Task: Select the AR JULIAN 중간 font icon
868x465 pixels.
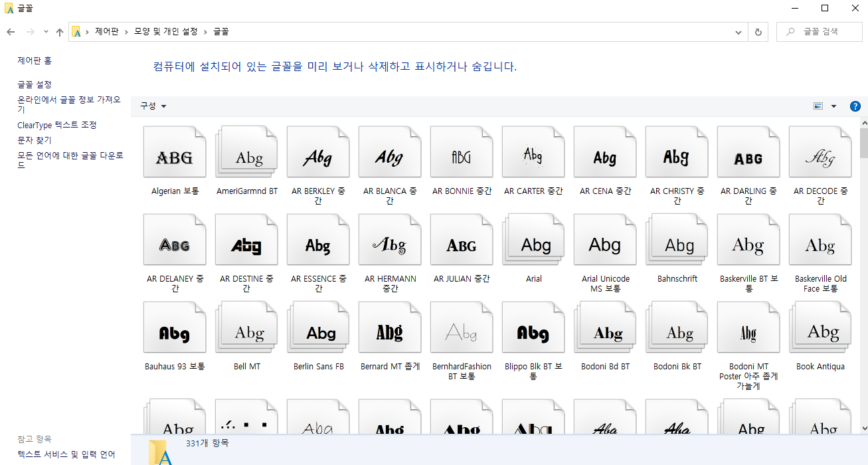Action: 462,240
